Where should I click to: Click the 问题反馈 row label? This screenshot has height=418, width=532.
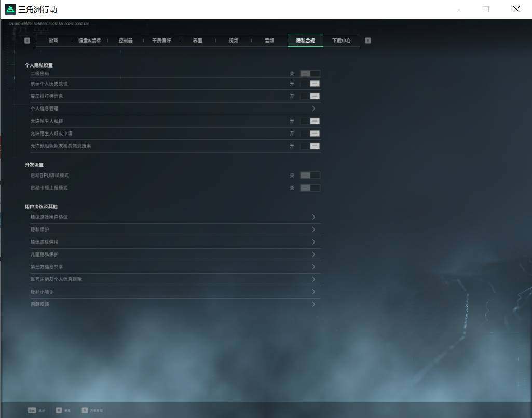coord(39,304)
